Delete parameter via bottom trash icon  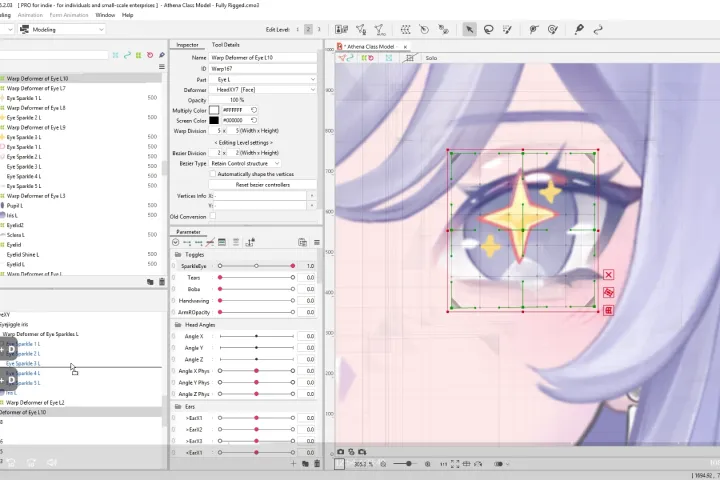click(317, 463)
